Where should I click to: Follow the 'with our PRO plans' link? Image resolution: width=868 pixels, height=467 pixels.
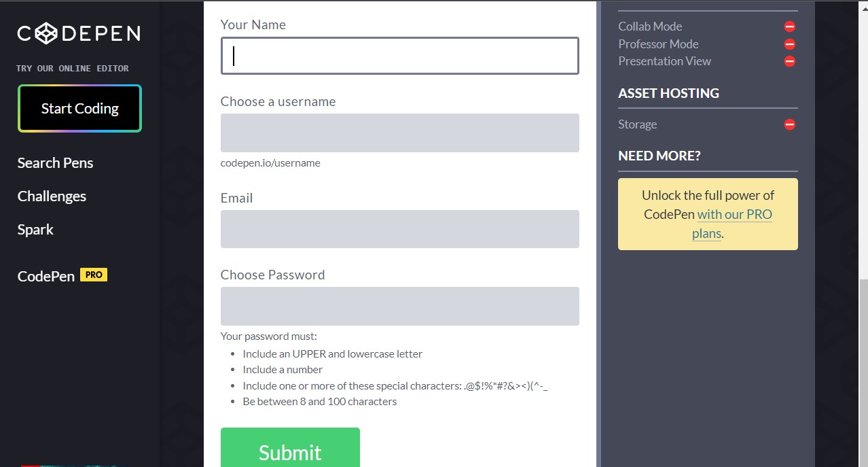click(734, 215)
